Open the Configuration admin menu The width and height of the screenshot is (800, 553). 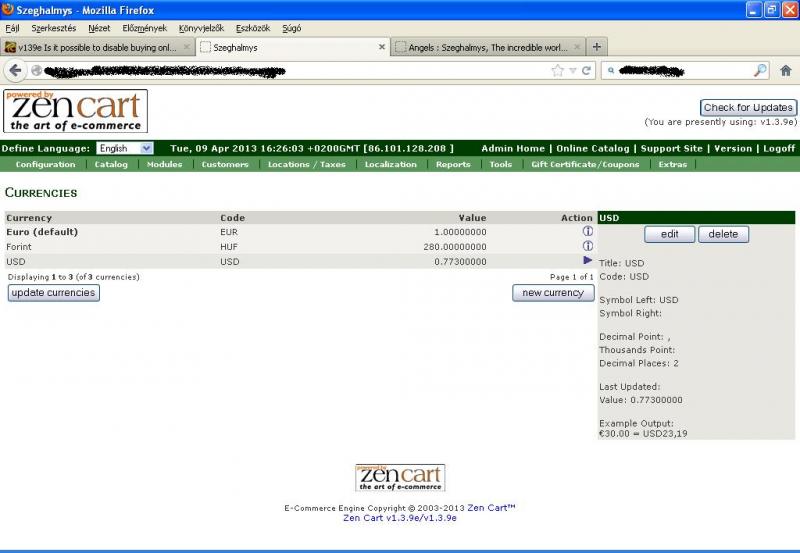click(x=45, y=164)
